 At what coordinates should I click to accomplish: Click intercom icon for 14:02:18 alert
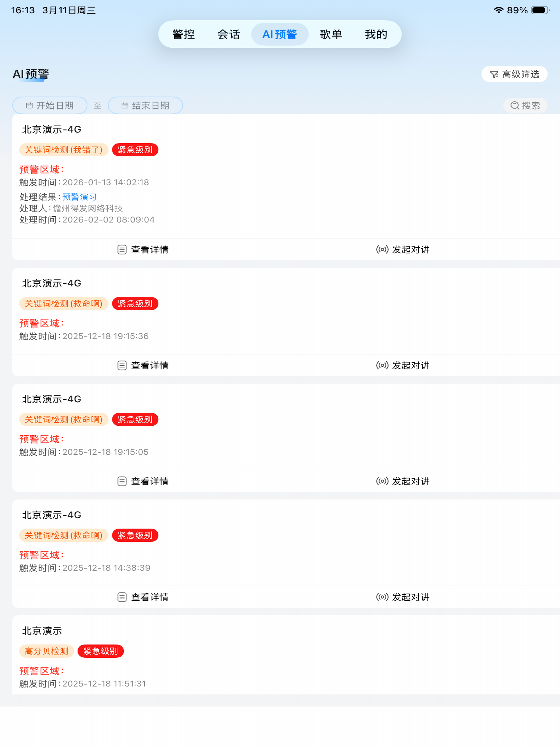(382, 249)
